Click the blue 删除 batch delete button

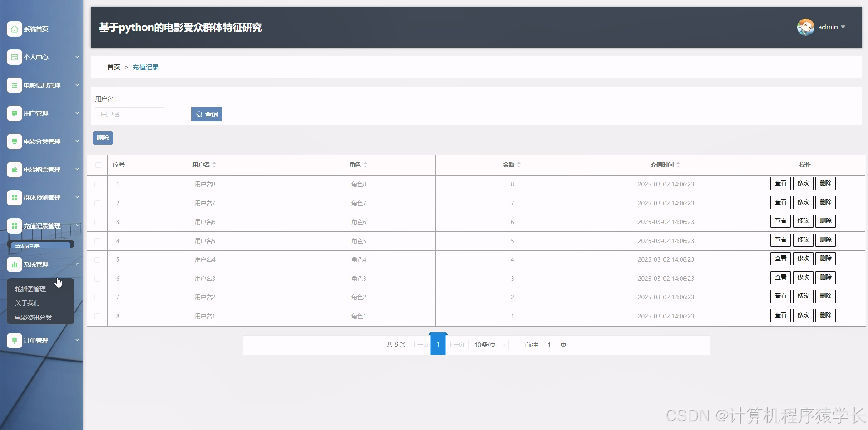pyautogui.click(x=103, y=138)
